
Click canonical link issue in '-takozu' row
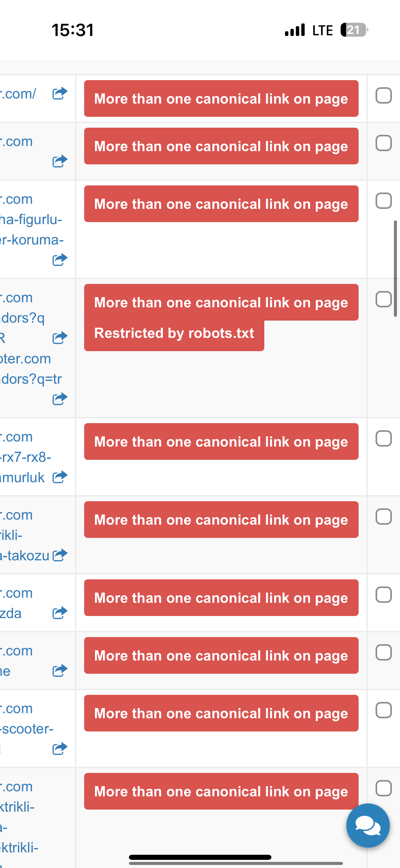pos(221,520)
